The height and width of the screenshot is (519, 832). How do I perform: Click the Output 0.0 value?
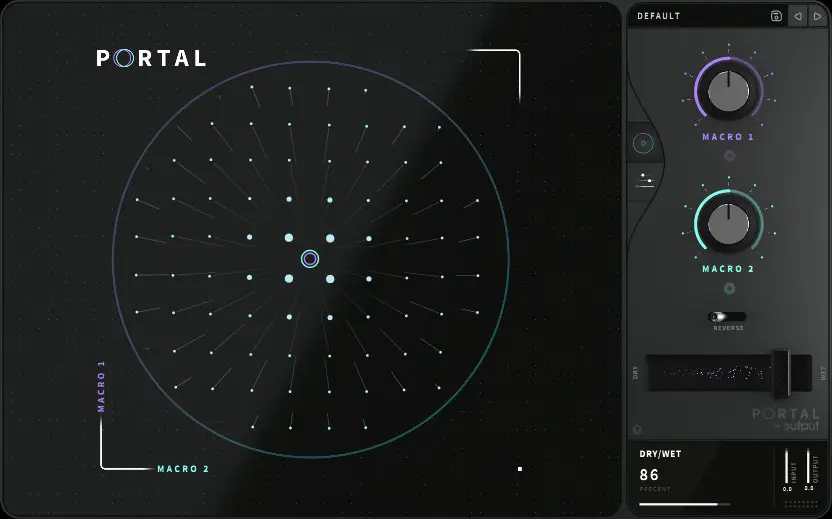(809, 488)
